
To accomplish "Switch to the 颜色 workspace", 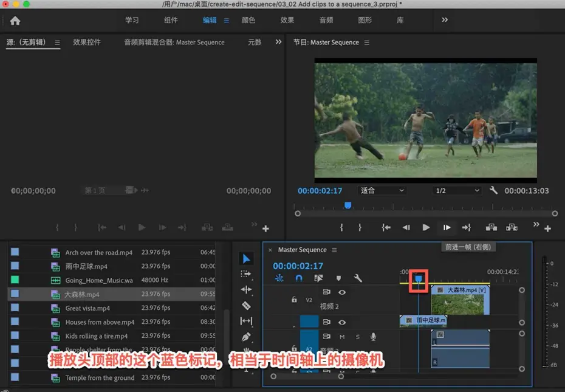I will pyautogui.click(x=248, y=20).
